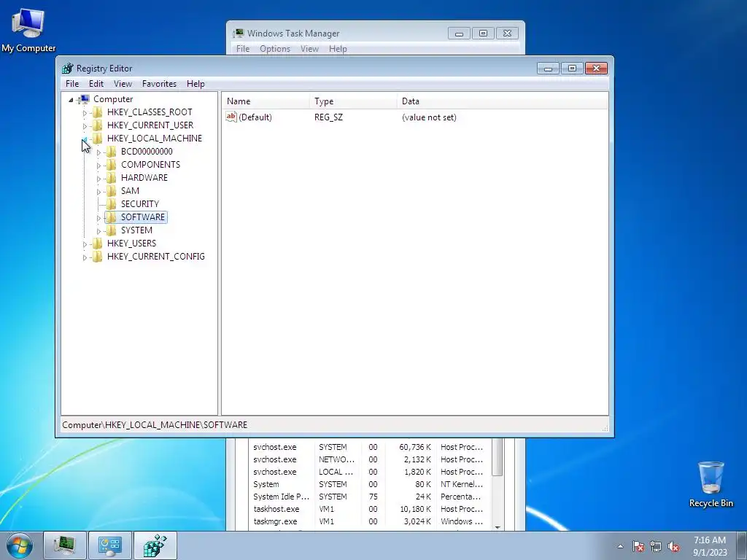747x560 pixels.
Task: Select System Idle Process row
Action: pos(368,497)
